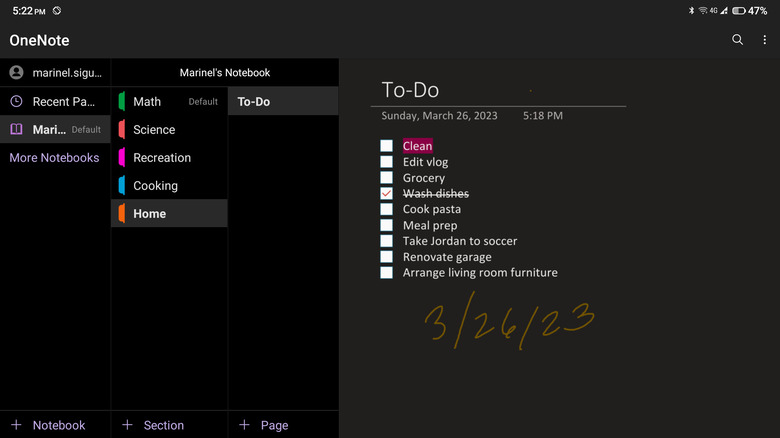This screenshot has height=438, width=780.
Task: Mark the Renovate garage checkbox
Action: pos(386,257)
